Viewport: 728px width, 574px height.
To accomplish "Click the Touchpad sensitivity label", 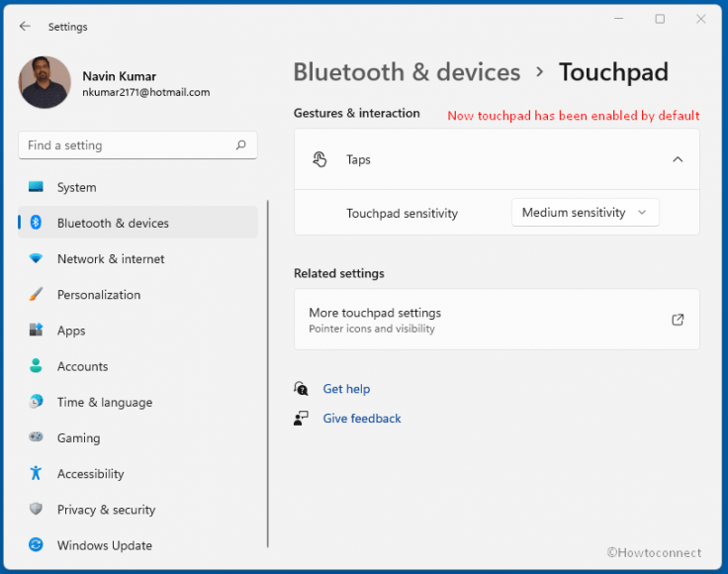I will click(402, 213).
